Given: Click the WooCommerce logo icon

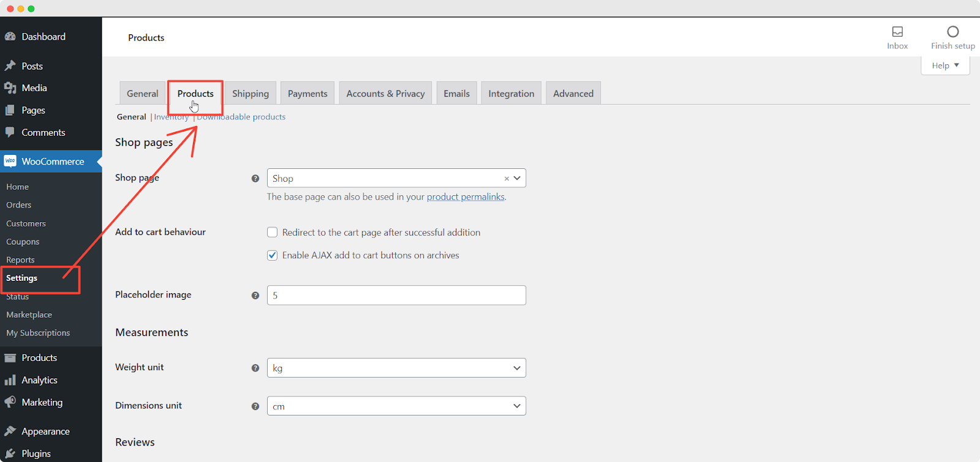Looking at the screenshot, I should [x=10, y=161].
